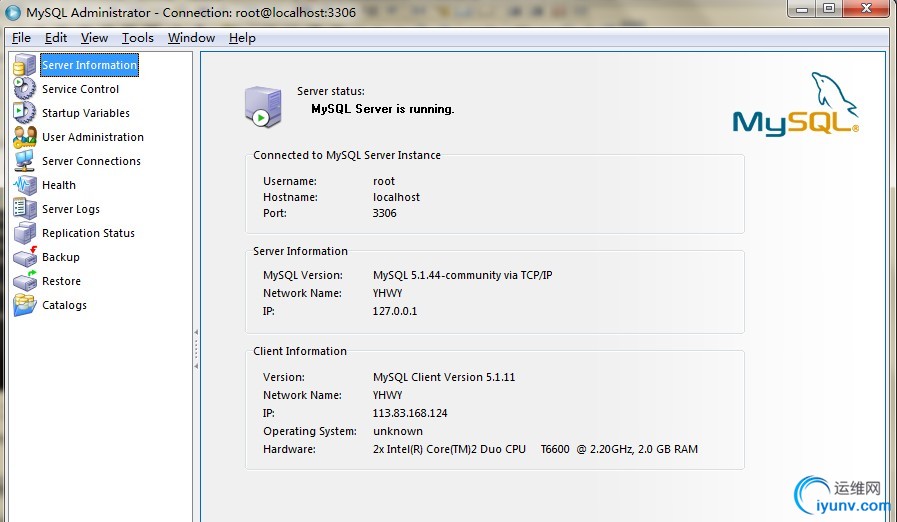The width and height of the screenshot is (897, 522).
Task: Click the 'Connected to MySQL Server Instance' heading
Action: click(347, 156)
